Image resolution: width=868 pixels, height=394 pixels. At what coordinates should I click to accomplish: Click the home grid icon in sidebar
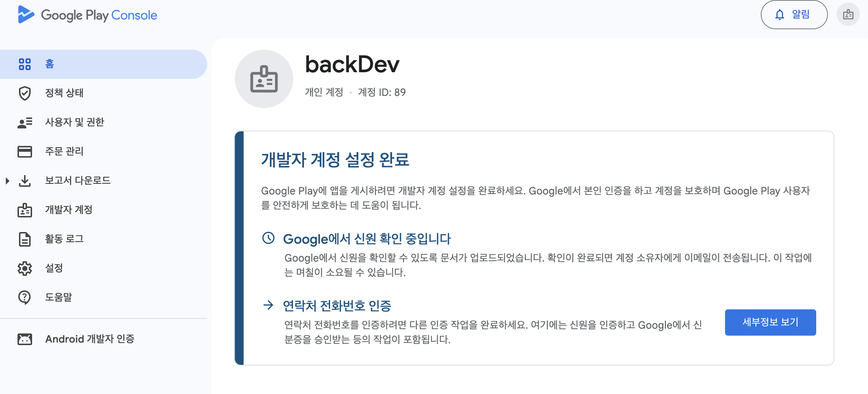[25, 64]
